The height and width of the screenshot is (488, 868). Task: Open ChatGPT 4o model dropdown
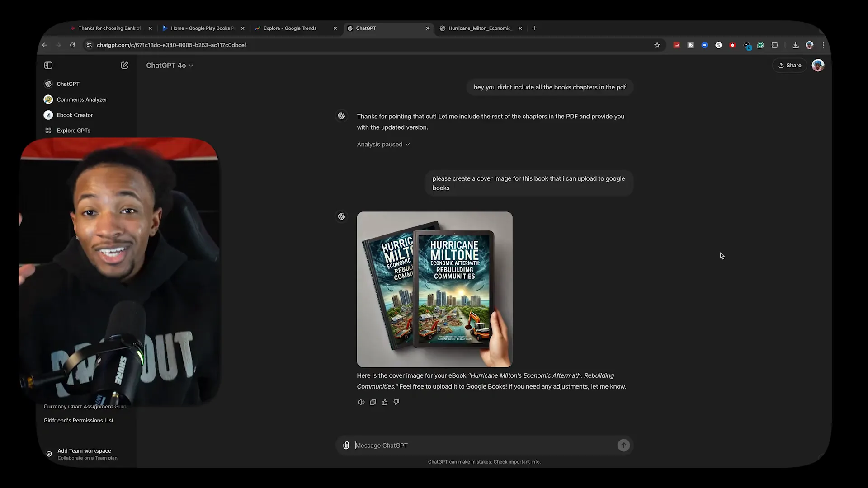coord(170,66)
